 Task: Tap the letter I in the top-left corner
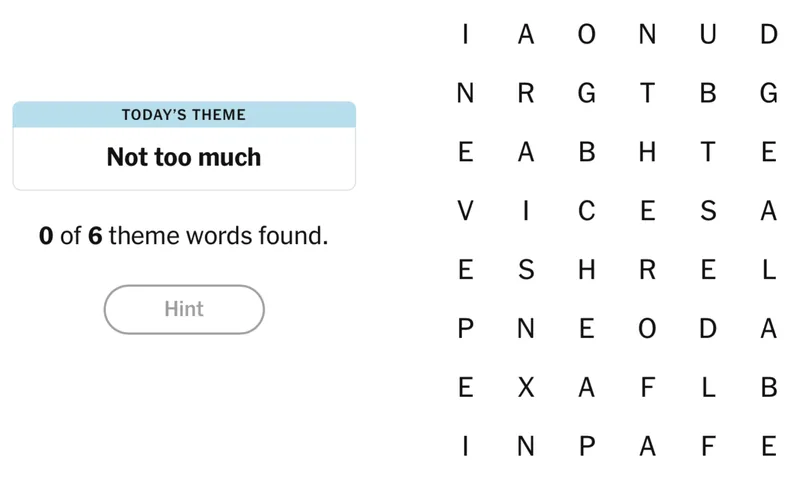[x=465, y=35]
